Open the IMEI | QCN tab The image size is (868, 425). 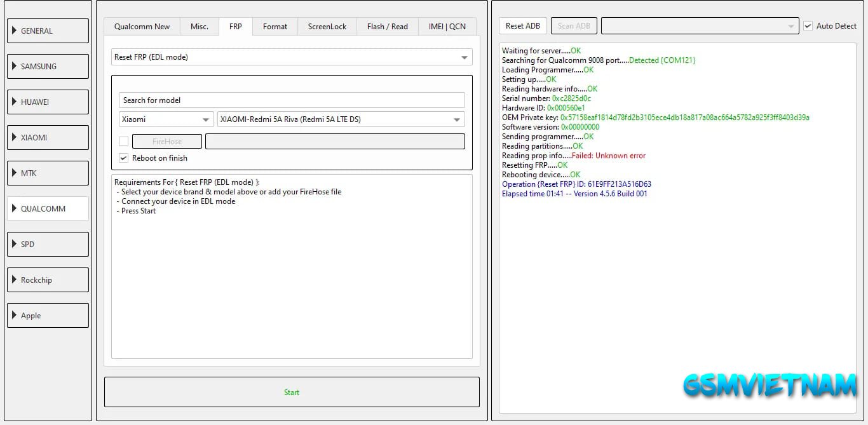[447, 27]
